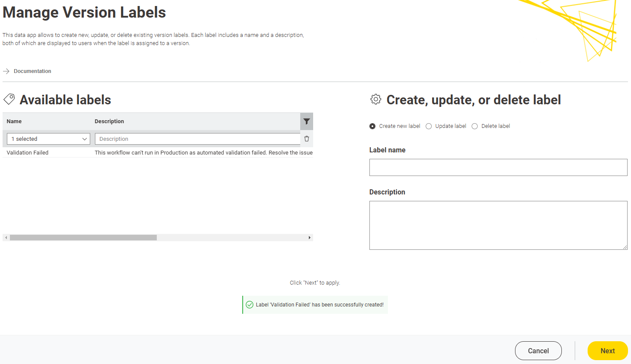Click the horizontal scrollbar thumb under the table

coord(83,237)
